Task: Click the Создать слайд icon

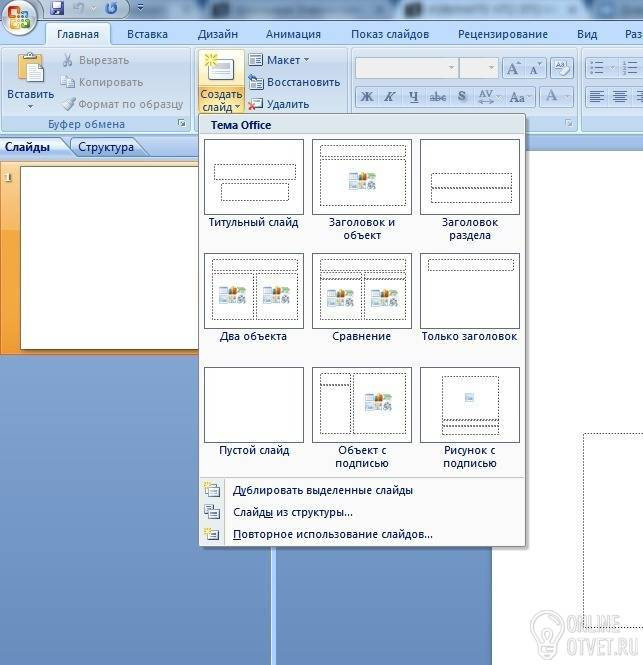Action: click(x=221, y=68)
